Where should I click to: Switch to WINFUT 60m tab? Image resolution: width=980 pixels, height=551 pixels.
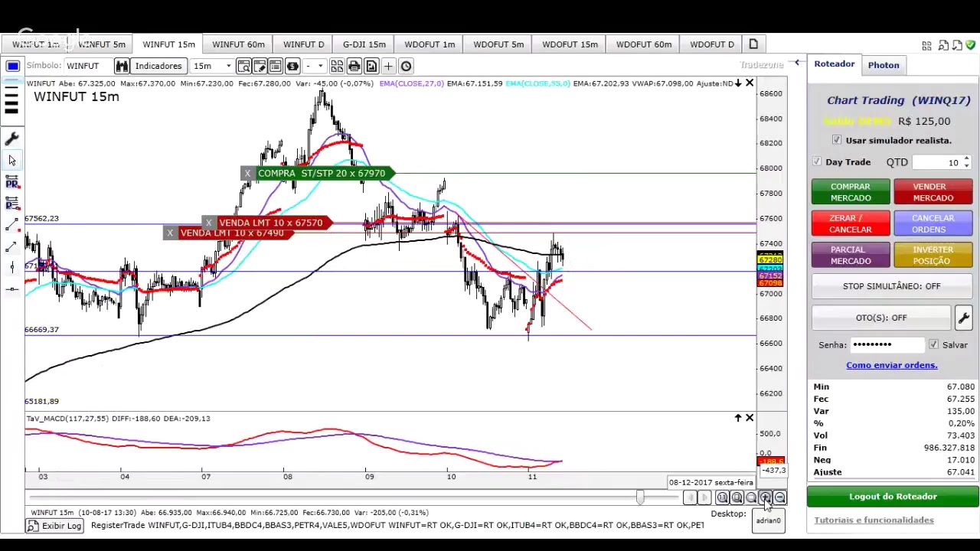tap(238, 44)
